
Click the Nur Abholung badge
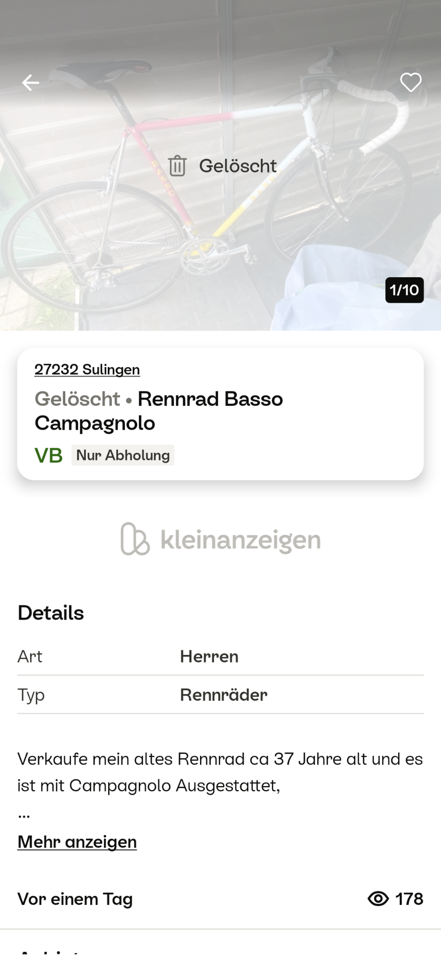tap(122, 455)
